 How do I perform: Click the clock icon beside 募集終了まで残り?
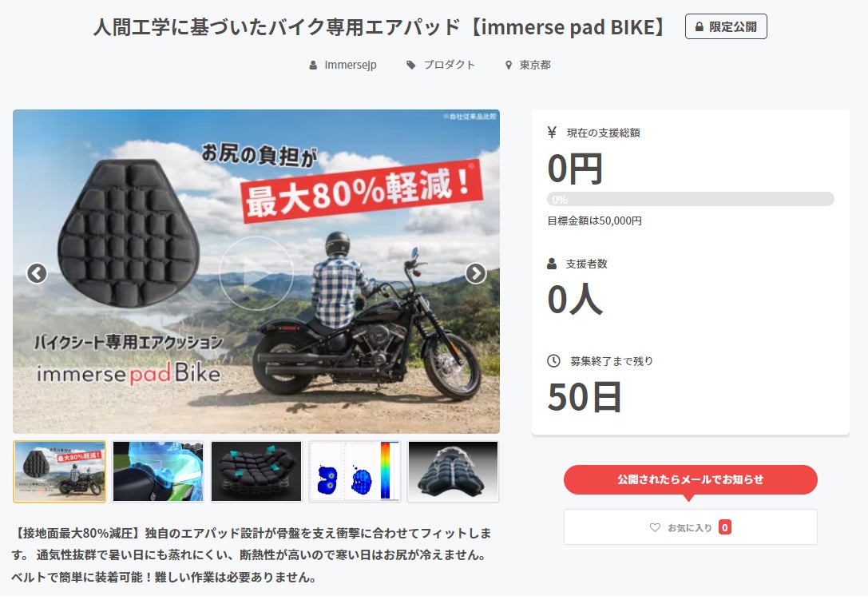coord(553,360)
